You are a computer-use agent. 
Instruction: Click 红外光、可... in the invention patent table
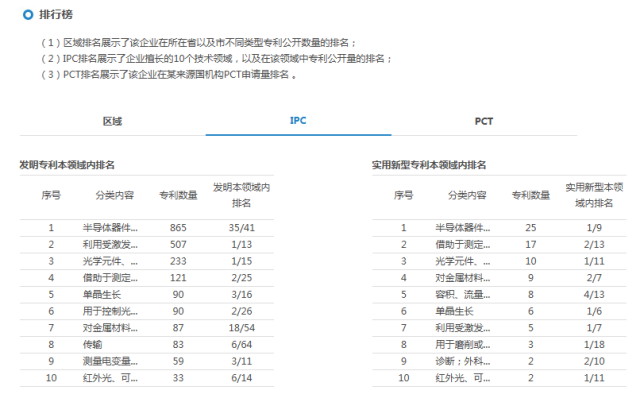tap(110, 378)
